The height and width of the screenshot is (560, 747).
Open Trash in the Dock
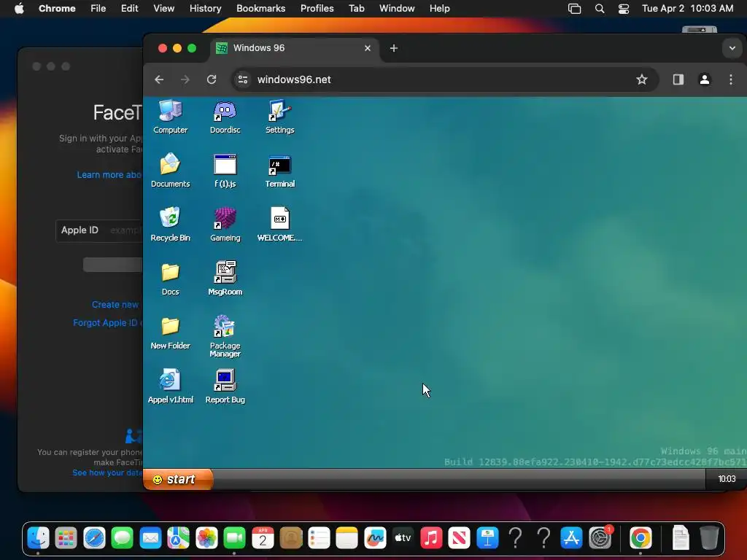[709, 538]
